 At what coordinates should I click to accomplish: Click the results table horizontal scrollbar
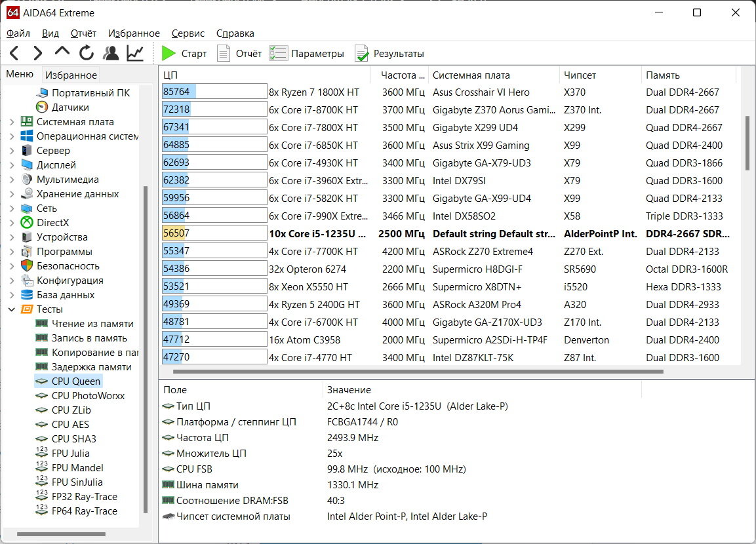[418, 372]
